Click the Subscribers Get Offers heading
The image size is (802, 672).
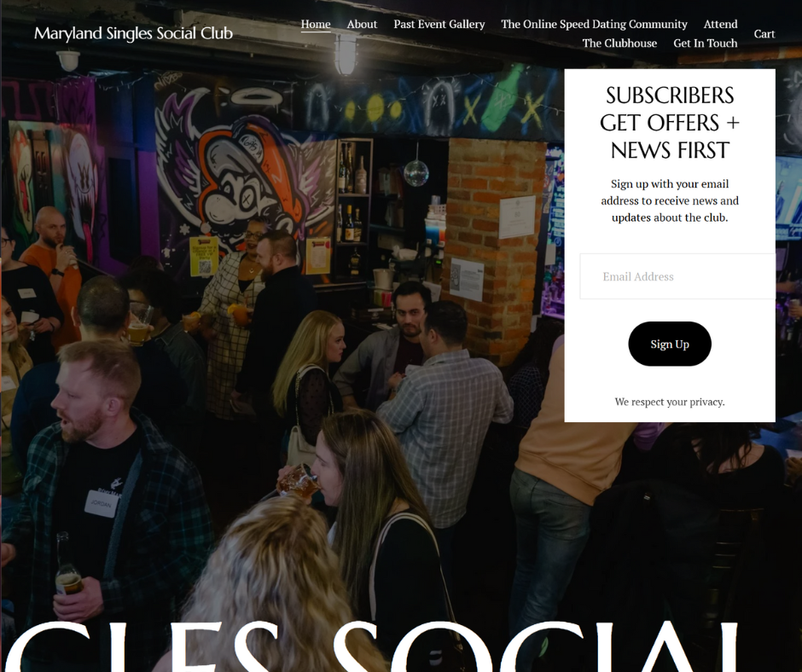(670, 123)
